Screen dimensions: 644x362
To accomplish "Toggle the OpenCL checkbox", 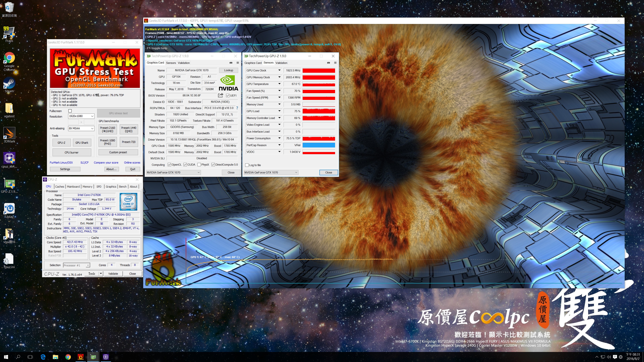I will pos(169,164).
